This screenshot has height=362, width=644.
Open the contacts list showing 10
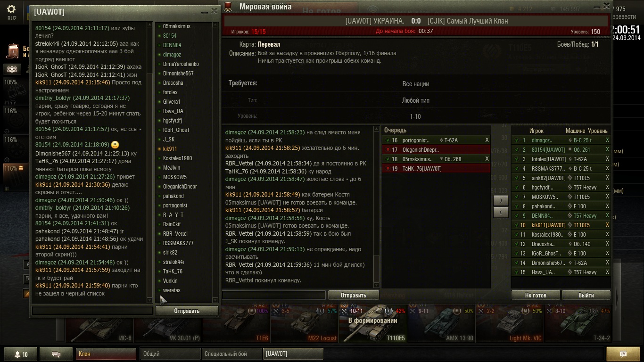20,354
